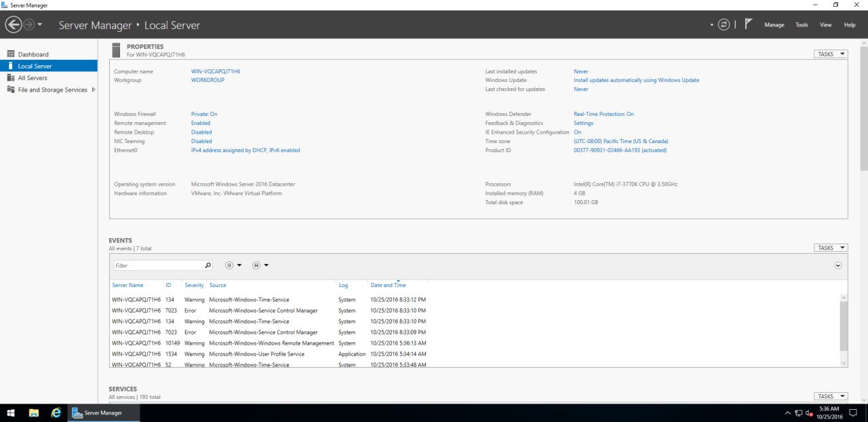Sort events by ID column header

[169, 285]
